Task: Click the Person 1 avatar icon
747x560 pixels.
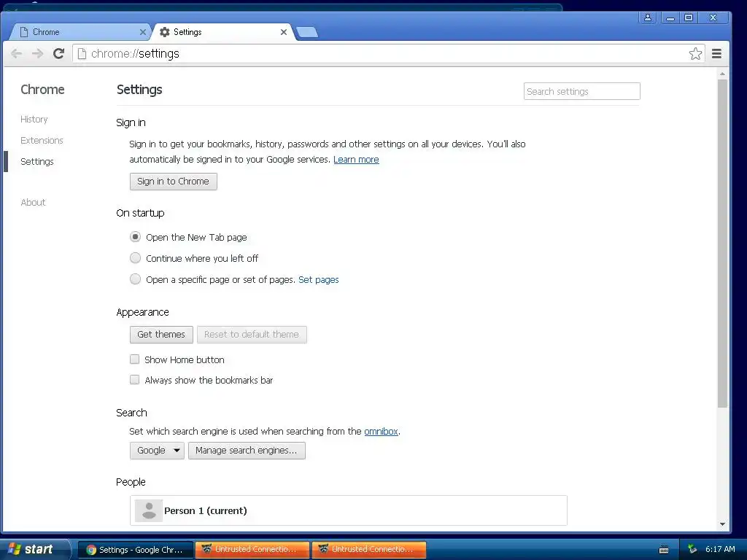Action: click(x=149, y=510)
